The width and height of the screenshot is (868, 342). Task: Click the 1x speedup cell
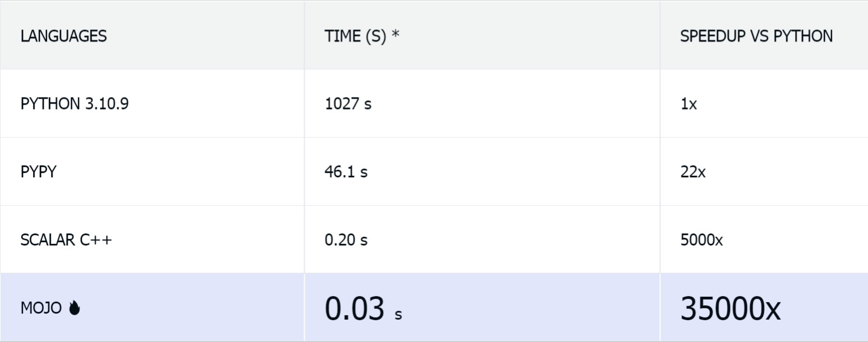click(688, 104)
